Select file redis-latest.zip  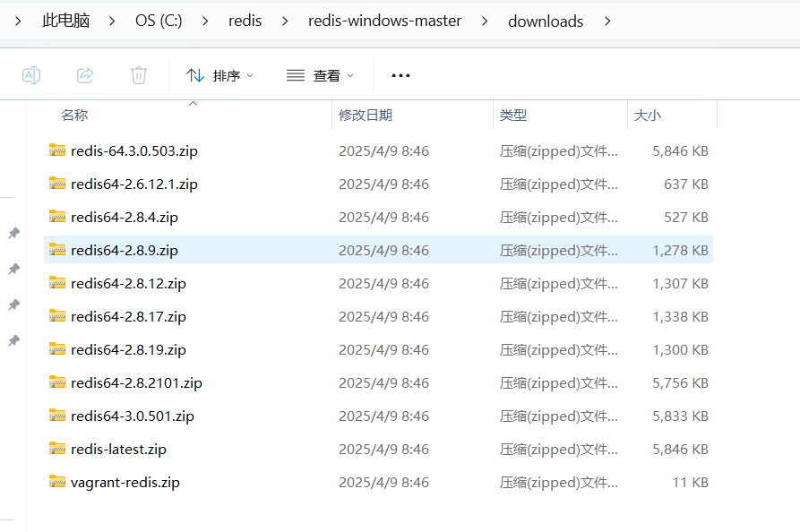click(x=378, y=450)
